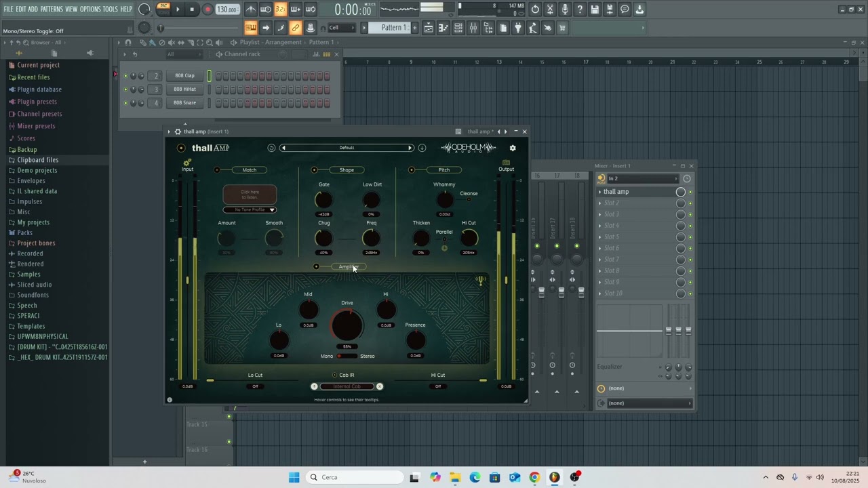Click the help question mark icon
Image resolution: width=868 pixels, height=488 pixels.
coord(580,9)
